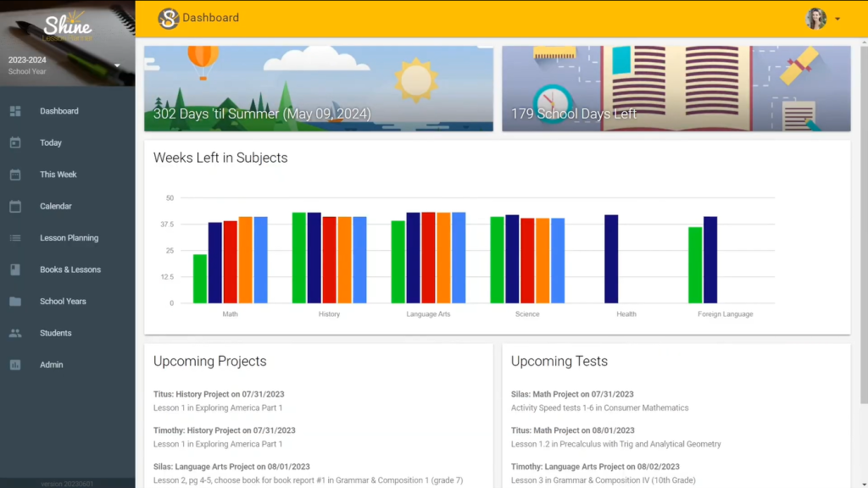Open Silas Math Project on 07/31/2023
Viewport: 868px width, 488px height.
click(572, 395)
